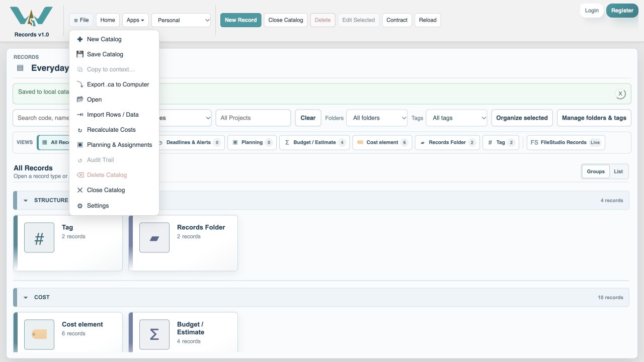
Task: Choose New Catalog from File menu
Action: (x=114, y=39)
